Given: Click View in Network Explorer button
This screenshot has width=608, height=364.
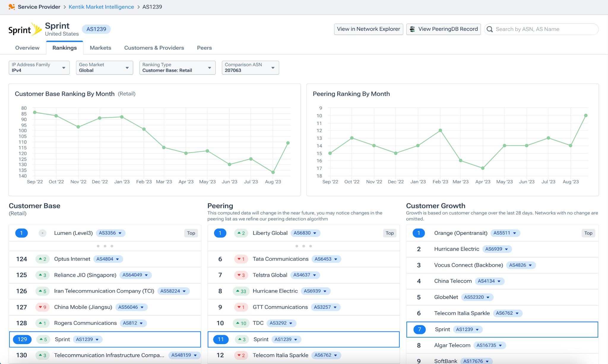Looking at the screenshot, I should tap(368, 29).
